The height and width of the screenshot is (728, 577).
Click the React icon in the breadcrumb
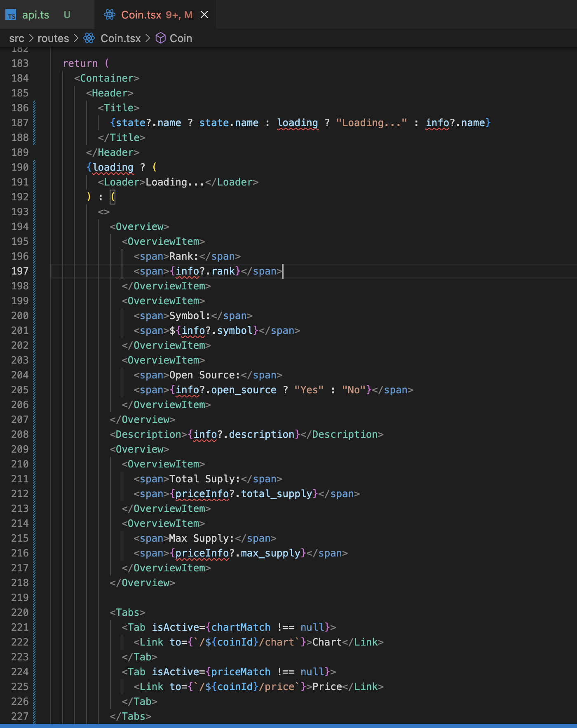89,38
